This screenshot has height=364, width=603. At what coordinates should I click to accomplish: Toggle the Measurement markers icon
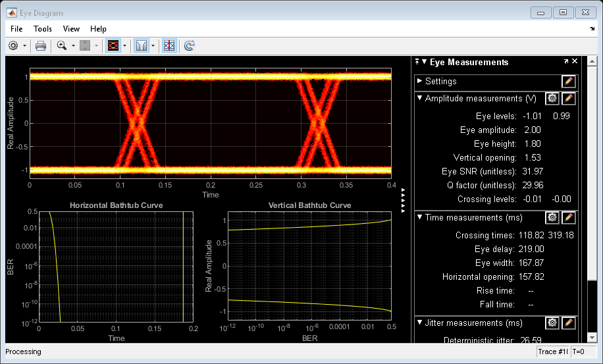tap(169, 45)
